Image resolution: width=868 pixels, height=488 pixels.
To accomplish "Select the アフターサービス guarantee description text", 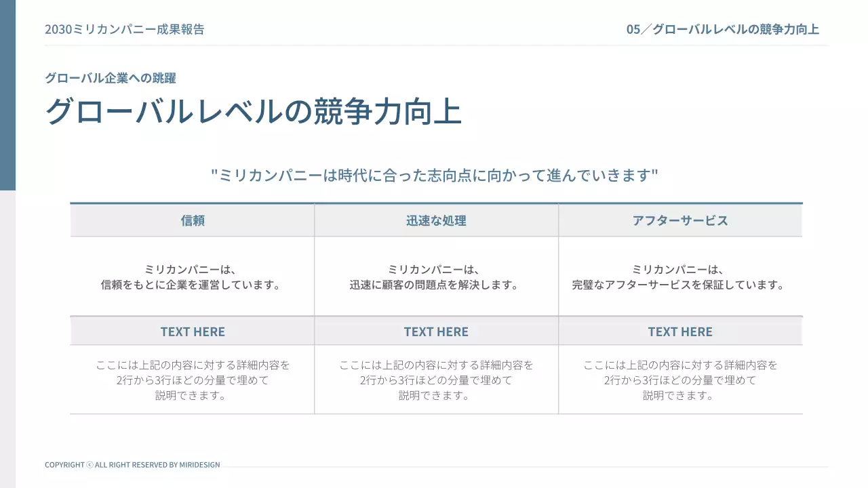I will [679, 276].
